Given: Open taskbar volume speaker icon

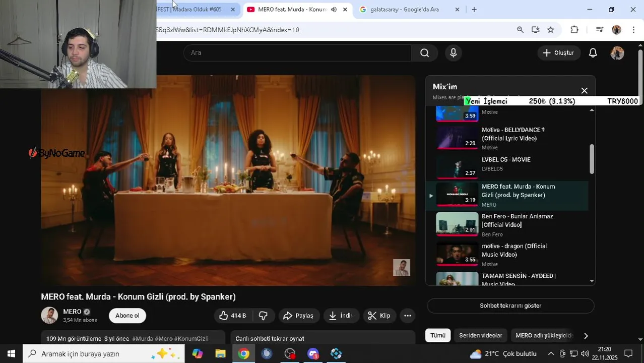Looking at the screenshot, I should pyautogui.click(x=585, y=354).
